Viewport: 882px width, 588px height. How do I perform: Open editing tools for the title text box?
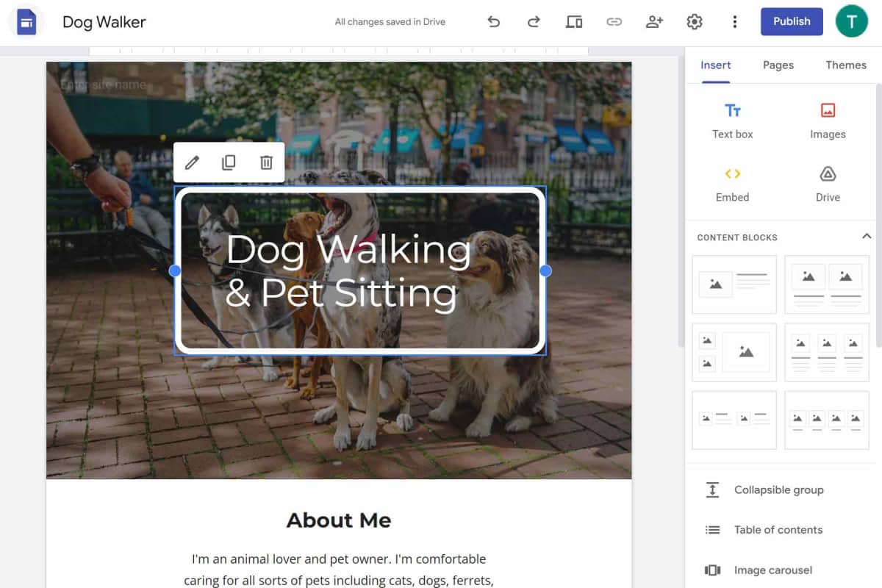click(192, 162)
